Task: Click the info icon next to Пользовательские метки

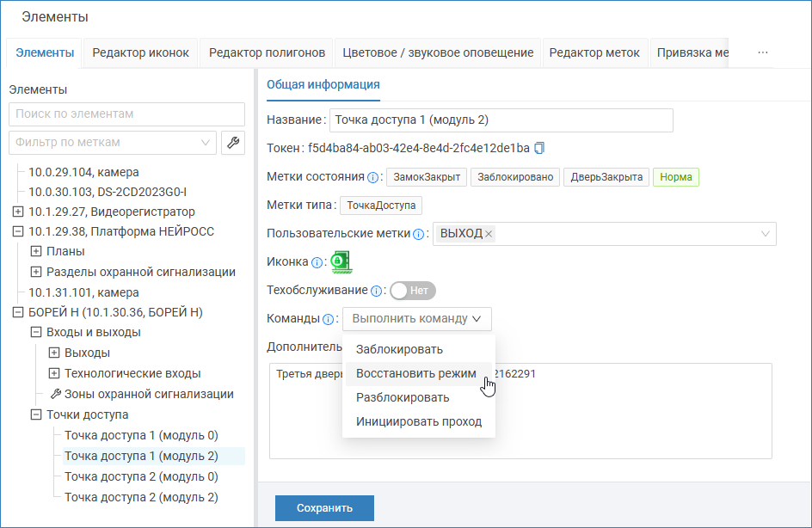Action: pos(418,234)
